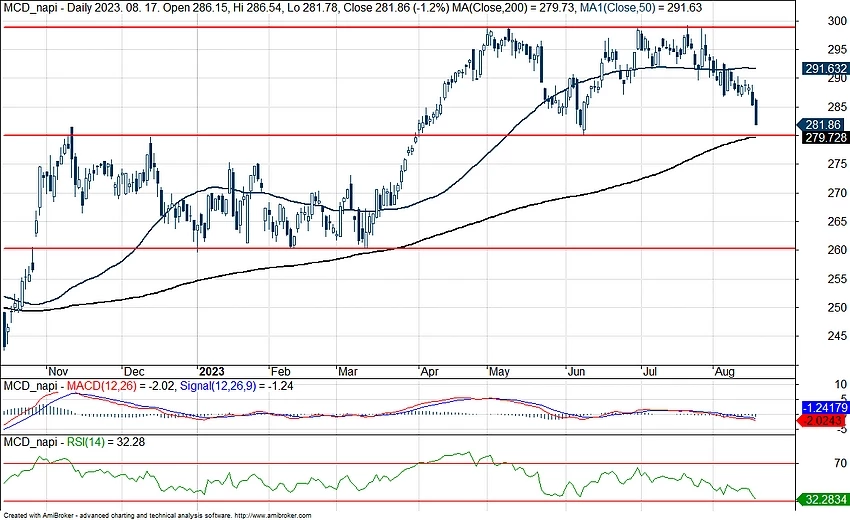Click the amibroker.com link in footer
The width and height of the screenshot is (850, 520).
coord(273,516)
